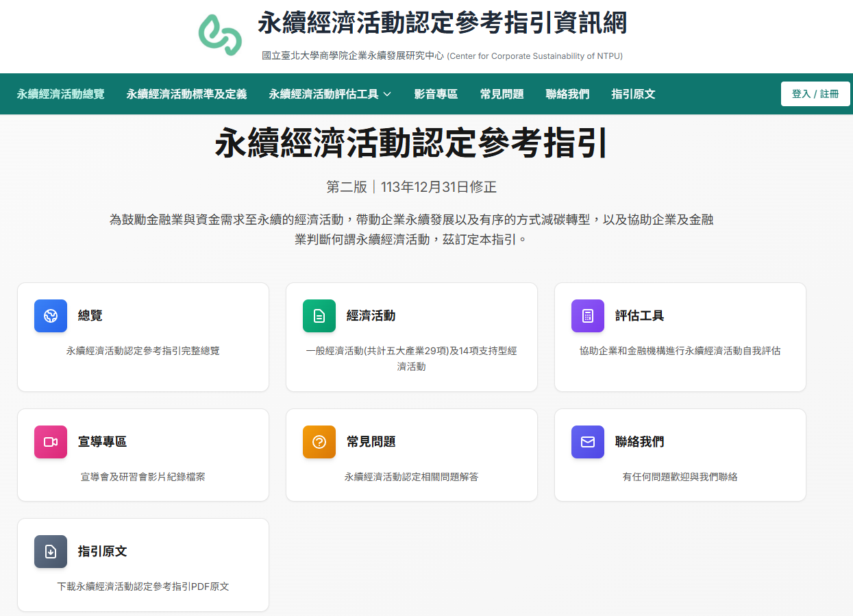
Task: Select 聯絡我們 in the top navigation
Action: (567, 94)
